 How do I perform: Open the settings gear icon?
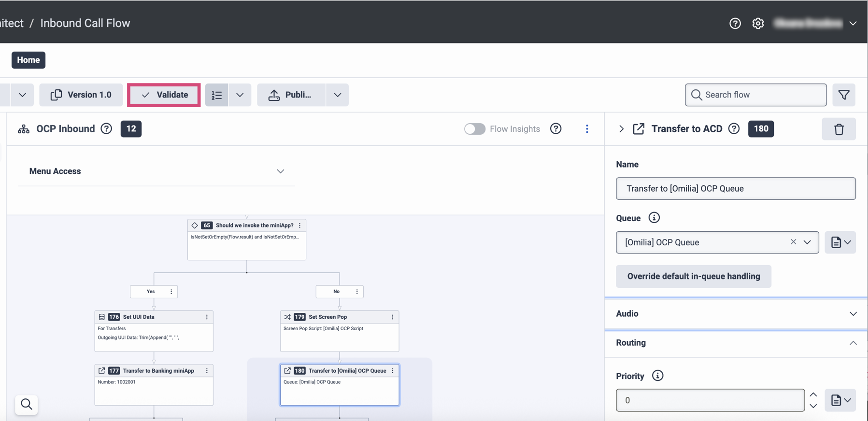tap(758, 23)
